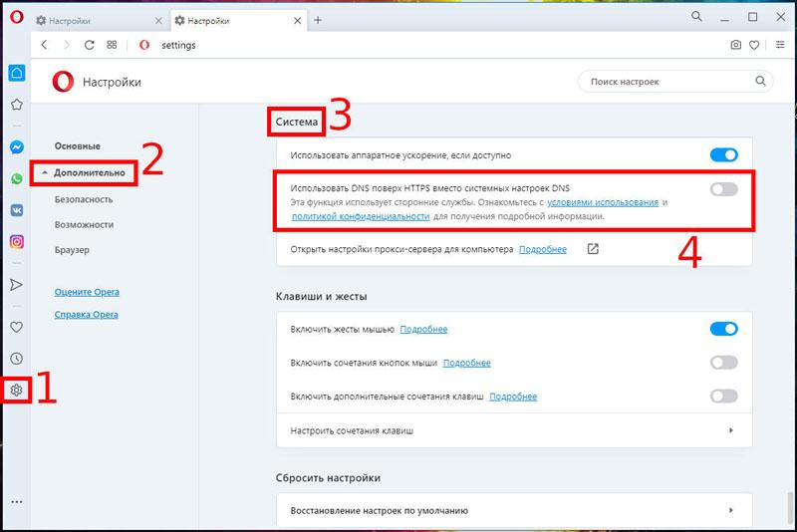797x532 pixels.
Task: Open sidebar setup three dots
Action: coord(17,502)
